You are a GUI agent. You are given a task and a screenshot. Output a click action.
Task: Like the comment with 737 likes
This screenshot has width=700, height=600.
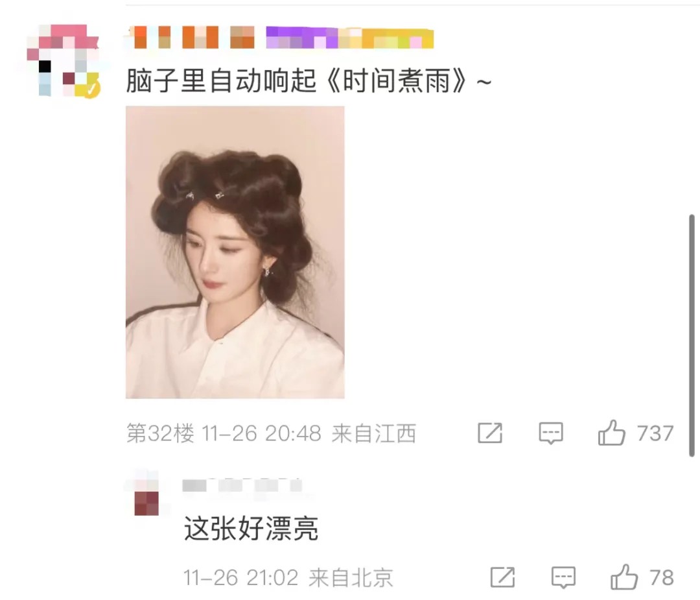tap(611, 433)
